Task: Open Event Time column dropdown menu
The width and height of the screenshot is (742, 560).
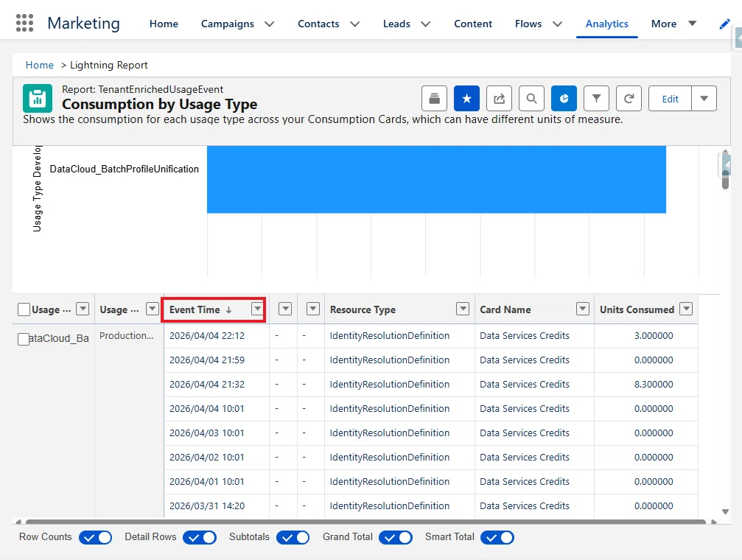Action: pos(257,309)
